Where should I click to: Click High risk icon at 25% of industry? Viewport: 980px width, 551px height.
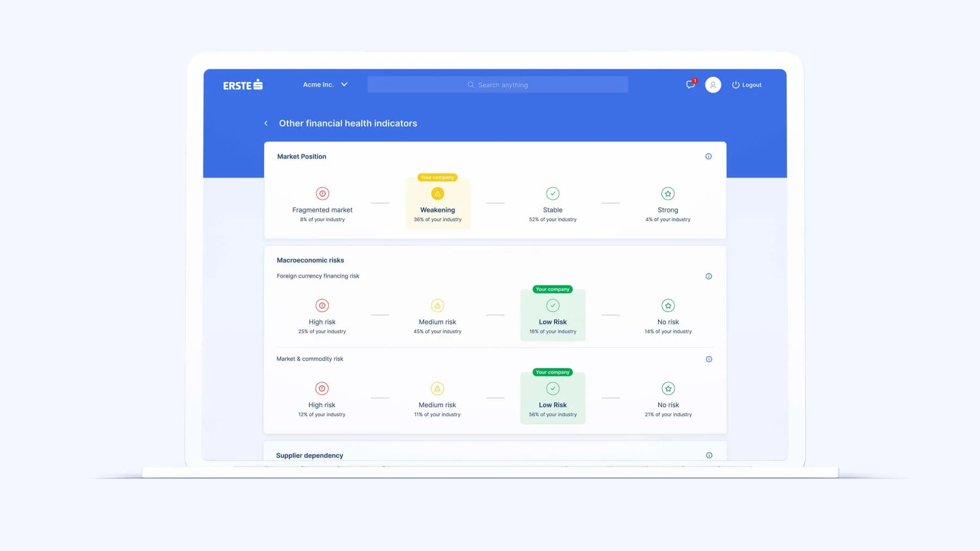322,305
